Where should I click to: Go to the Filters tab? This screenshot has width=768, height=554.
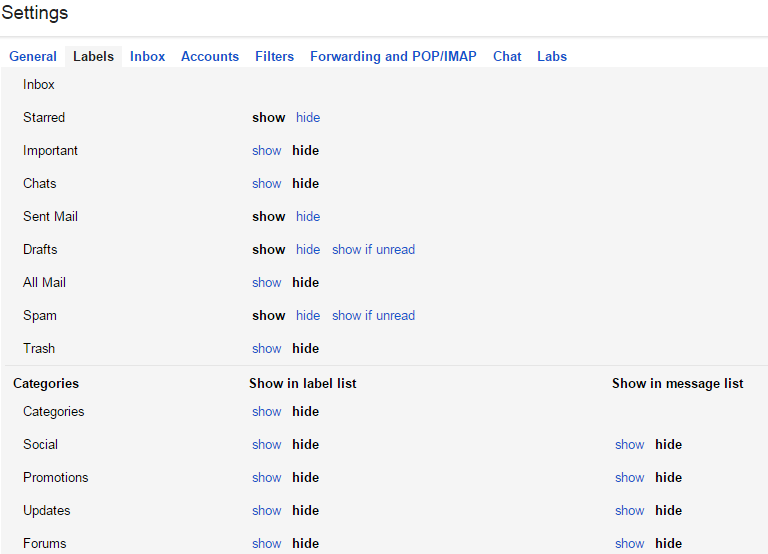(274, 57)
